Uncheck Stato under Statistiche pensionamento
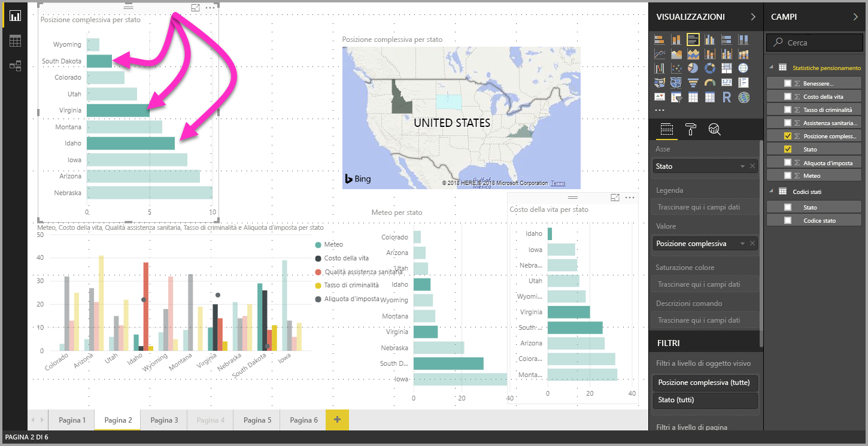 788,149
